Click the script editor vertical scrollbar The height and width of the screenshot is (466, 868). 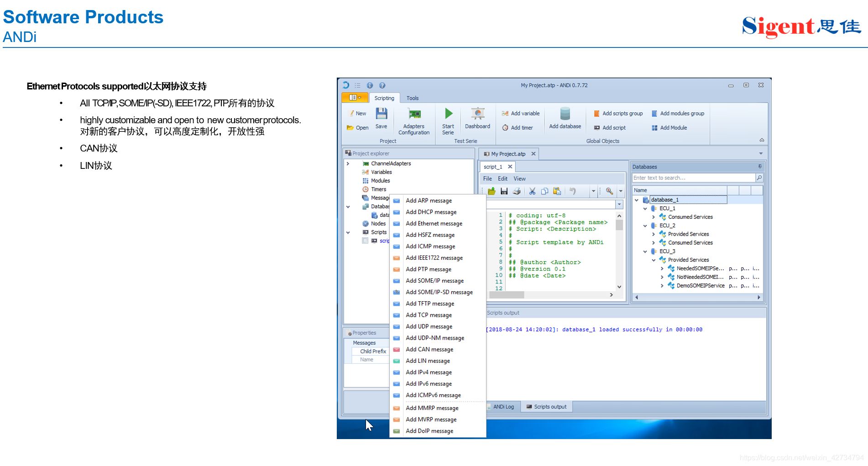point(619,251)
